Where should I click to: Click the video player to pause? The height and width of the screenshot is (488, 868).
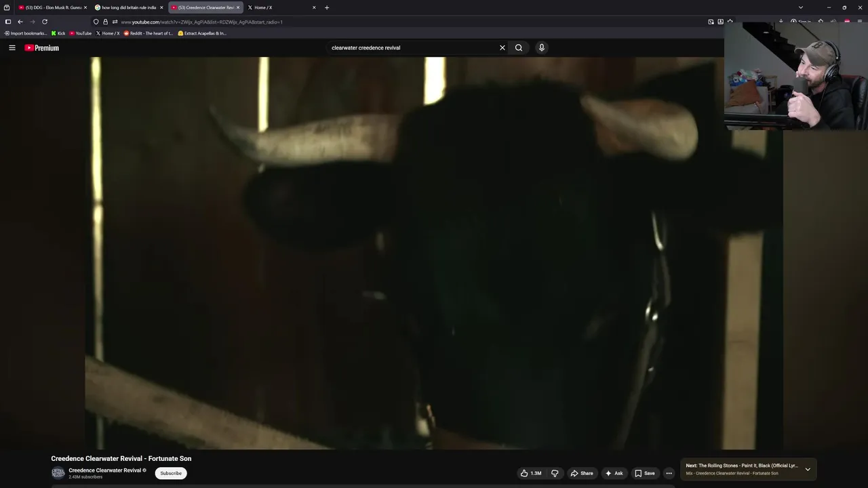coord(434,253)
